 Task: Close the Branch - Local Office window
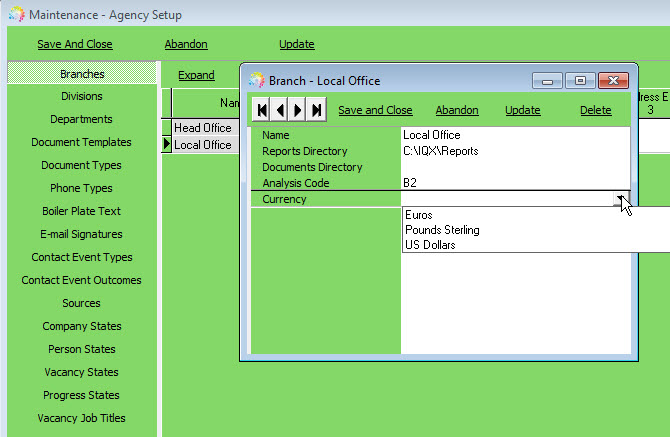613,80
